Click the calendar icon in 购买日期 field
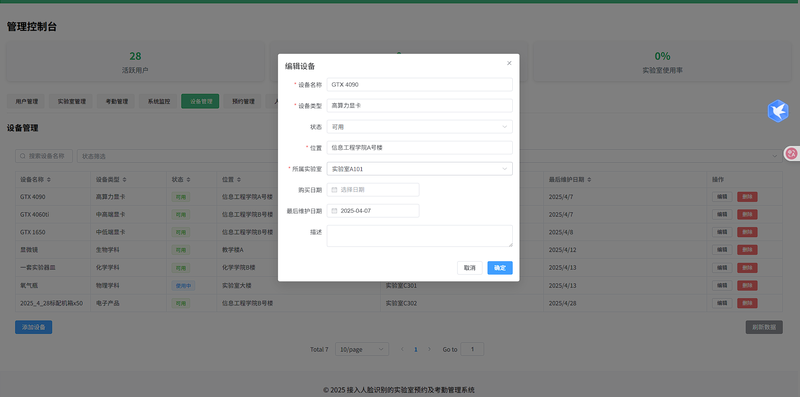This screenshot has width=800, height=397. tap(334, 190)
